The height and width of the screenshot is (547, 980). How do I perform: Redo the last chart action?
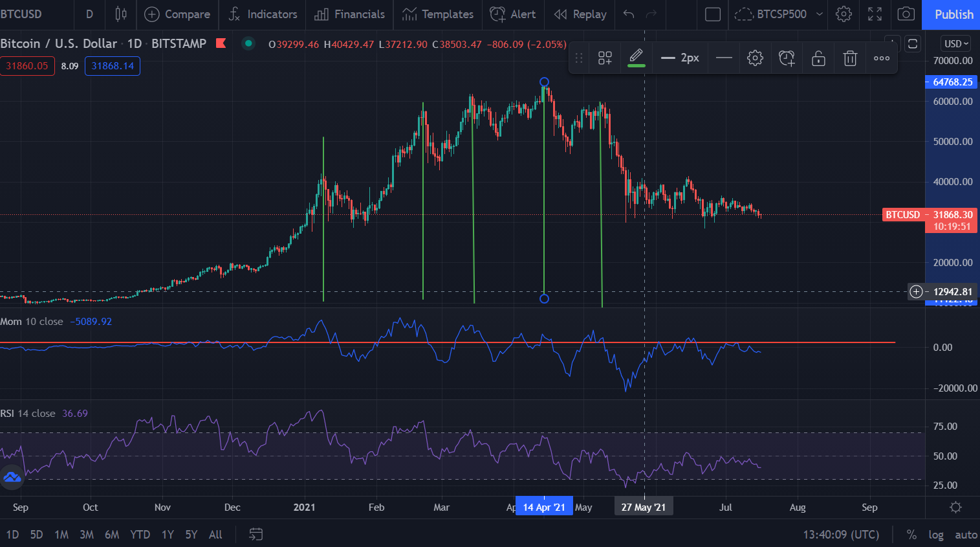point(651,14)
